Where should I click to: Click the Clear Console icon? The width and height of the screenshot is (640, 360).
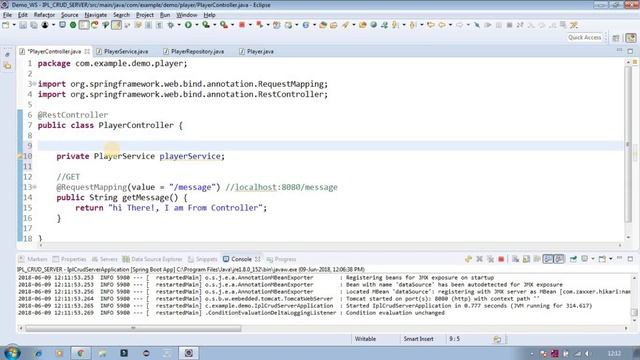coord(516,259)
